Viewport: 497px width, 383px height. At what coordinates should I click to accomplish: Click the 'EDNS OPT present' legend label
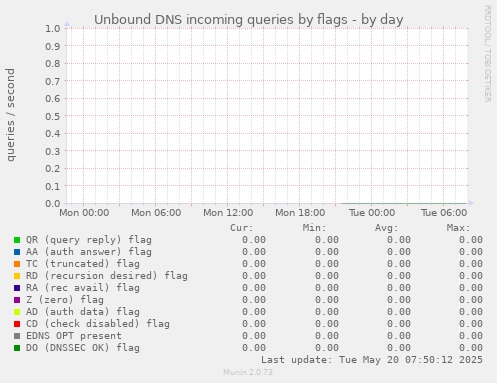pyautogui.click(x=74, y=336)
